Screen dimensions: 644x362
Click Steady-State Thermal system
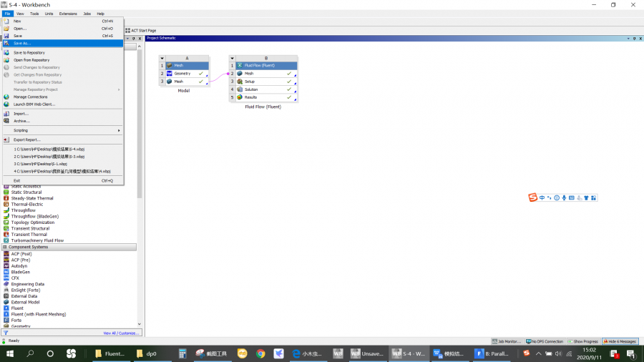click(32, 198)
